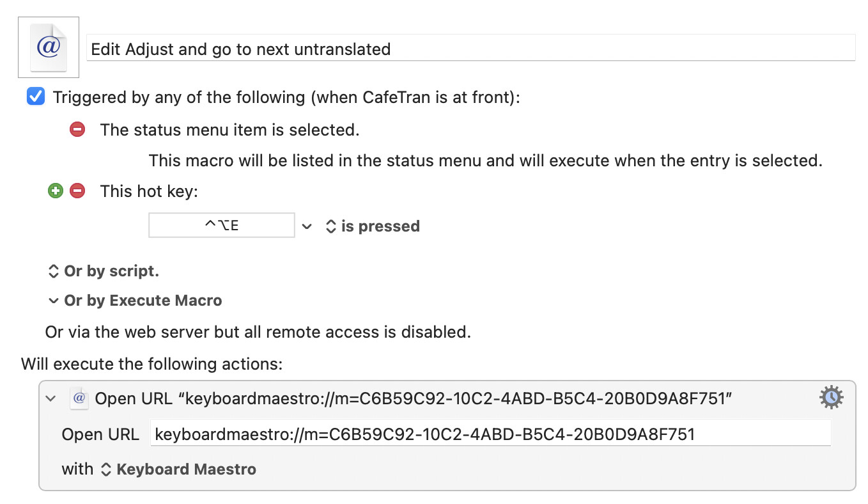The width and height of the screenshot is (868, 504).
Task: Remove the status menu trigger
Action: (77, 130)
